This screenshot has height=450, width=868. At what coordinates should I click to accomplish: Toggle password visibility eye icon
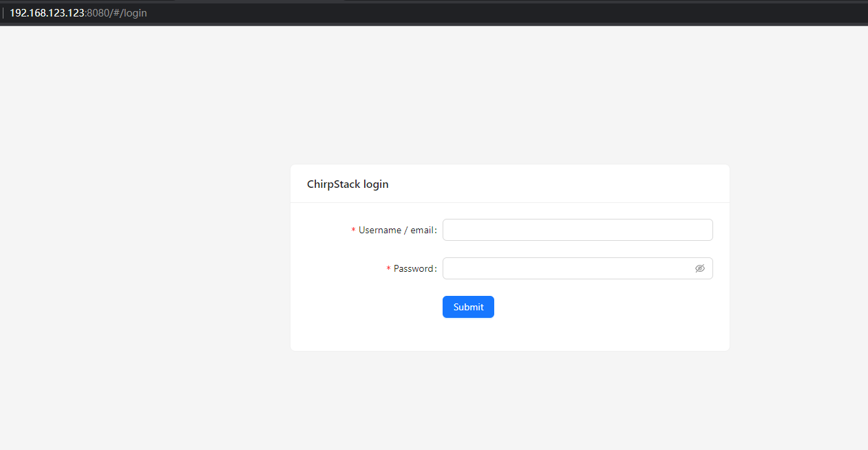(x=700, y=268)
